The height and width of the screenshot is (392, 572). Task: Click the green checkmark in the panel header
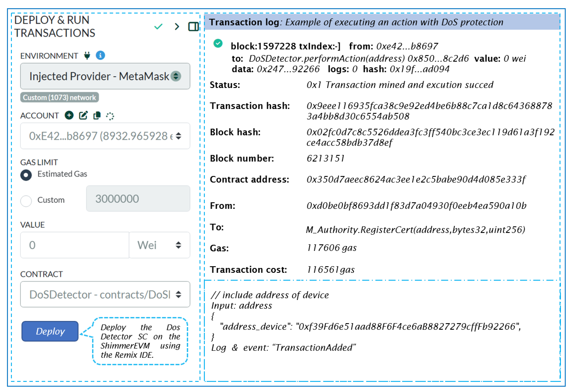click(158, 26)
